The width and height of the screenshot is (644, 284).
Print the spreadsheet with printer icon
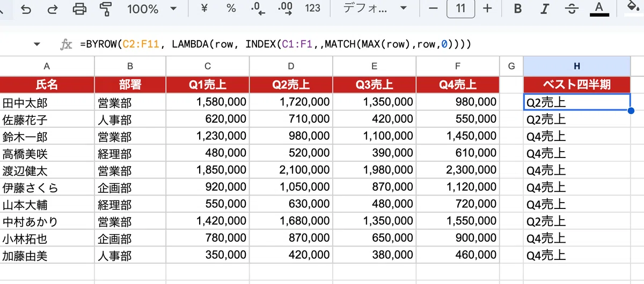coord(79,9)
